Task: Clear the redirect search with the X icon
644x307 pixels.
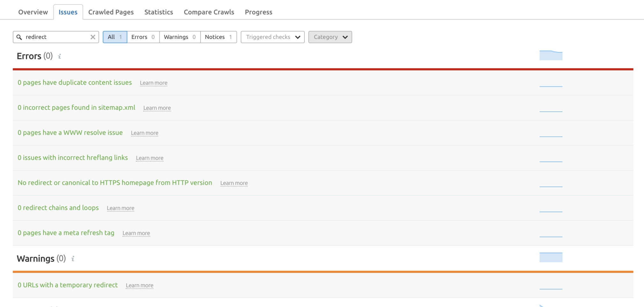Action: point(92,37)
